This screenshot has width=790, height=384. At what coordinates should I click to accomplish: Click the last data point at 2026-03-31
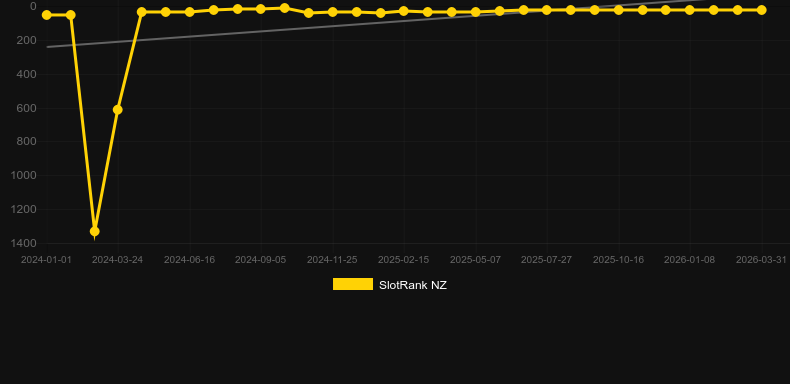(x=761, y=10)
